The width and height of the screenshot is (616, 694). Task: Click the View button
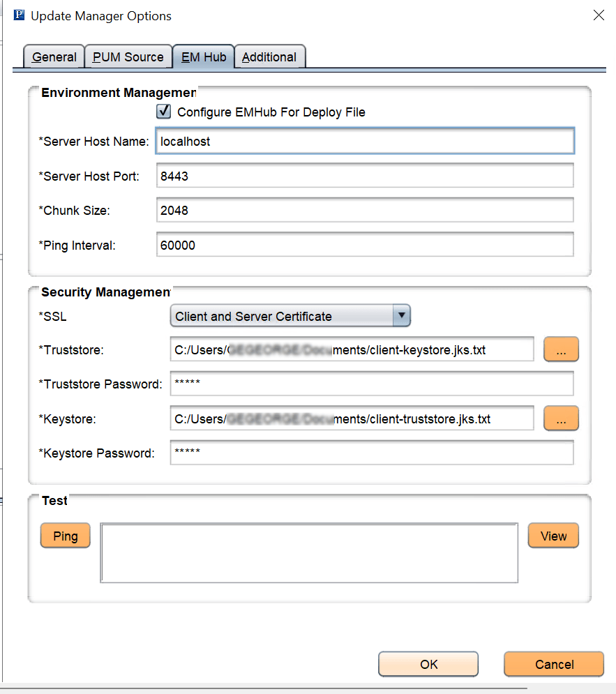[x=553, y=536]
